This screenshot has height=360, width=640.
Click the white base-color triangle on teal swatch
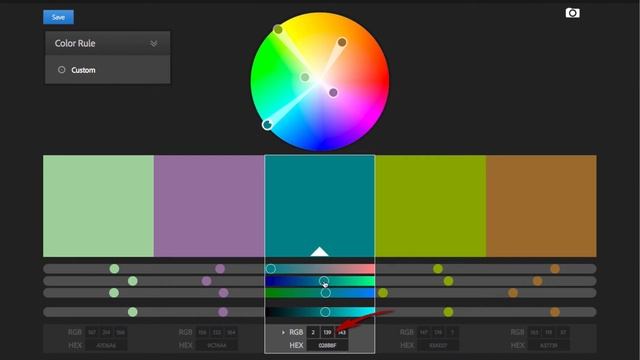(320, 251)
